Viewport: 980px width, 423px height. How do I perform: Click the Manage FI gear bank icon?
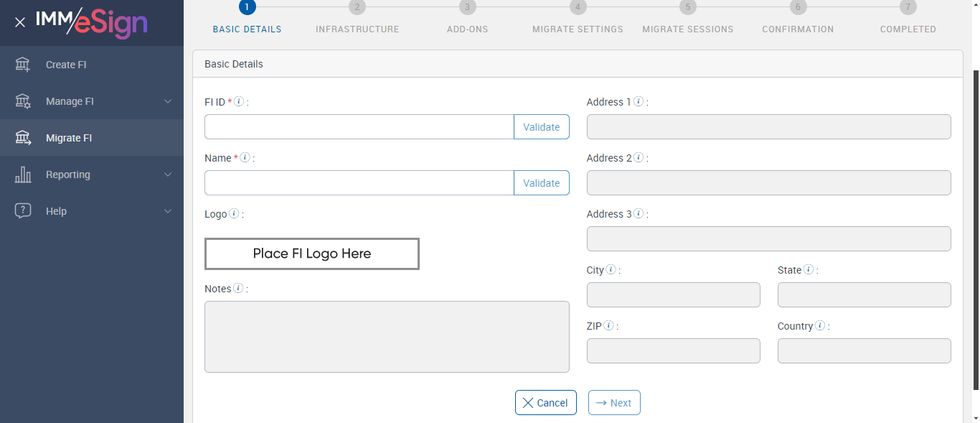tap(23, 101)
